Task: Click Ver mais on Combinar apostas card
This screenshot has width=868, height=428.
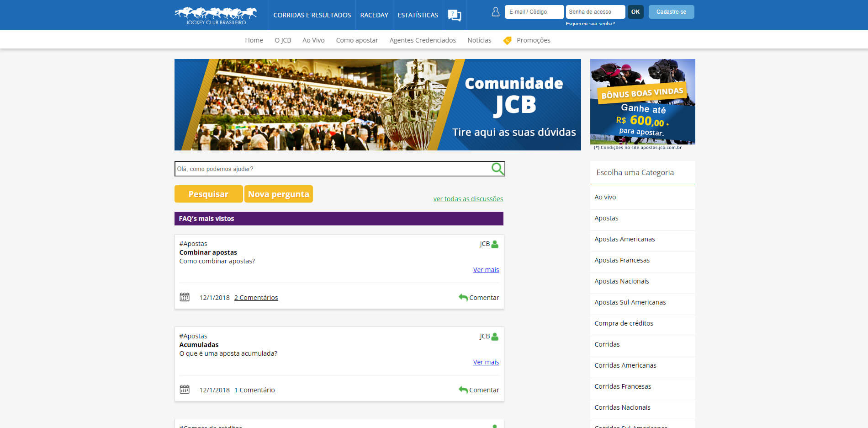Action: coord(486,270)
